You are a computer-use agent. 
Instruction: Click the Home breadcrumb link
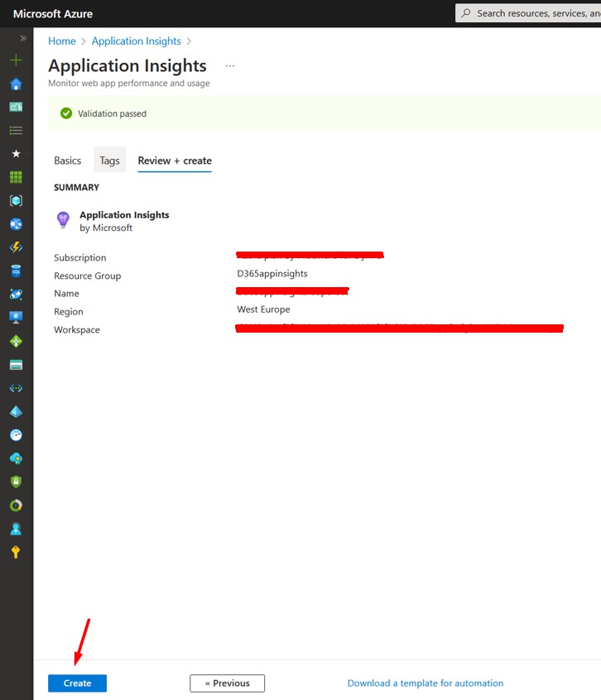(x=61, y=41)
